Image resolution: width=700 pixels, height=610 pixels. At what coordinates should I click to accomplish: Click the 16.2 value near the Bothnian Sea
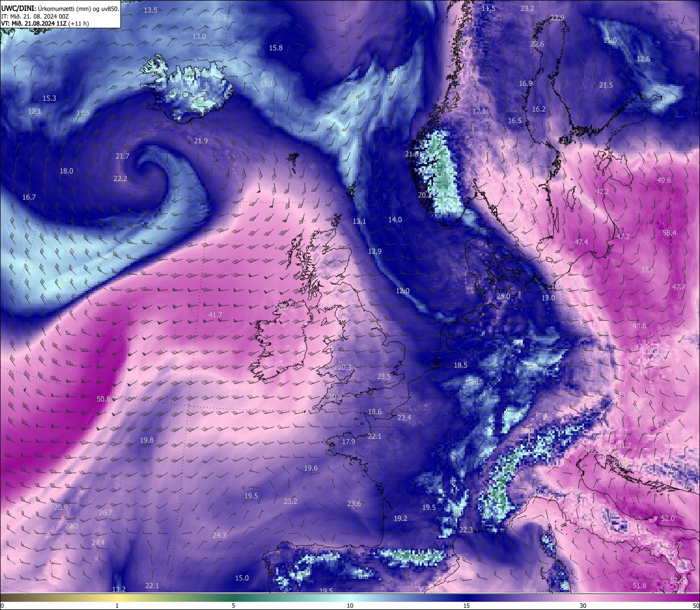click(539, 109)
